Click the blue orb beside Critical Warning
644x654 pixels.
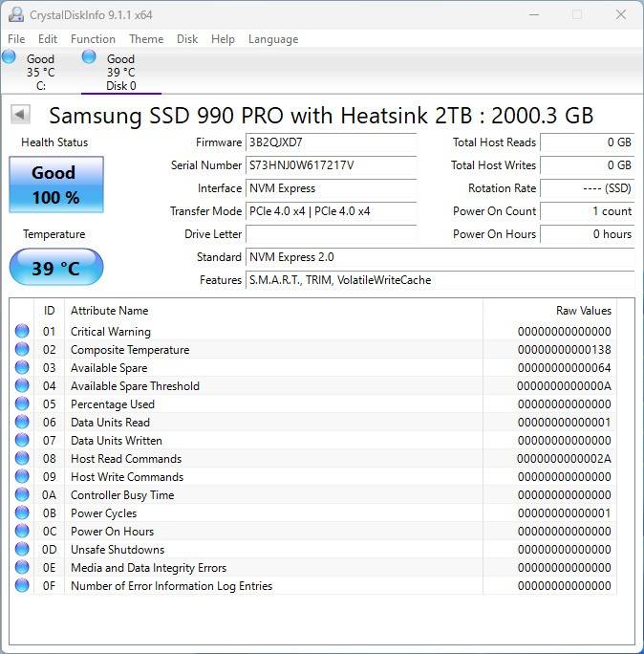click(x=22, y=331)
